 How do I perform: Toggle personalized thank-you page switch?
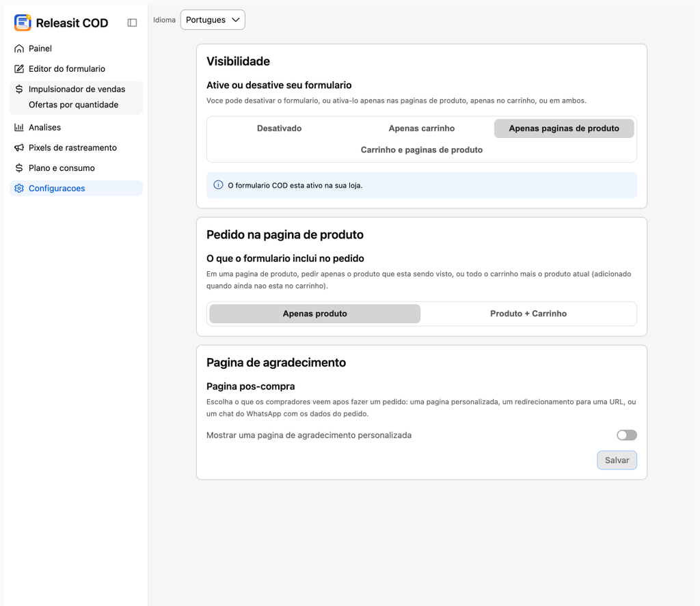coord(627,435)
